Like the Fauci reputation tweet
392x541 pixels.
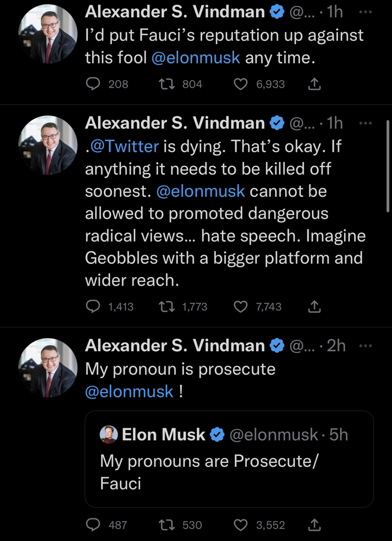coord(241,84)
